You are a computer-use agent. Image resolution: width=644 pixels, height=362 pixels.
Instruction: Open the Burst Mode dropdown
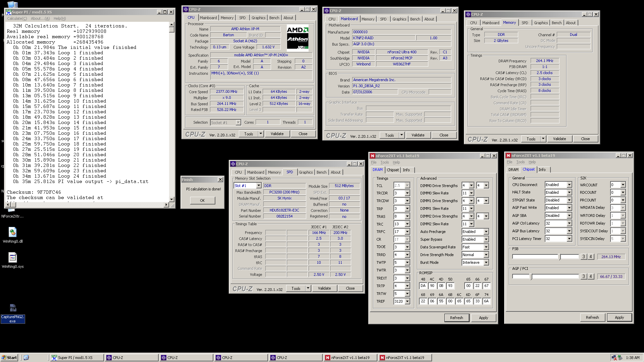click(486, 262)
